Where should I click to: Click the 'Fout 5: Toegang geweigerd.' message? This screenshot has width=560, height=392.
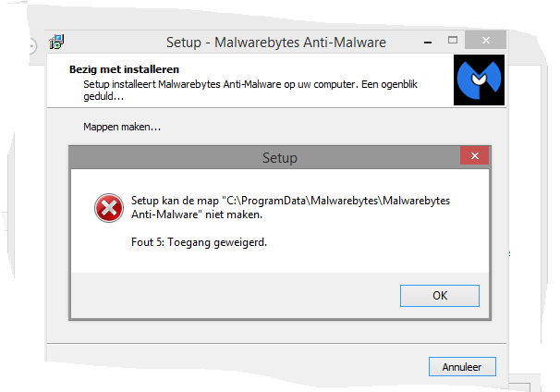pos(199,242)
